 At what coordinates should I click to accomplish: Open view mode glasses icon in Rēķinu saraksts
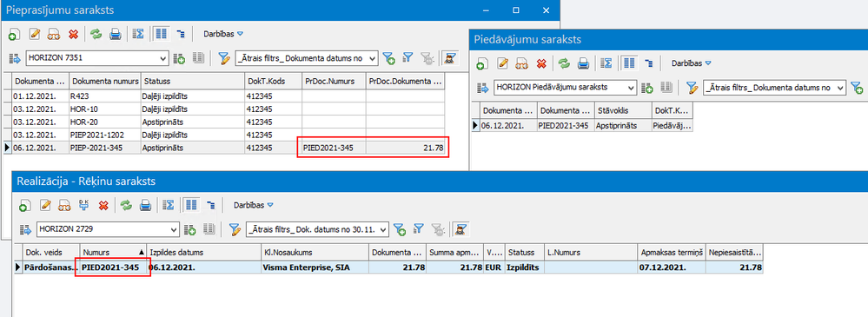coord(64,205)
